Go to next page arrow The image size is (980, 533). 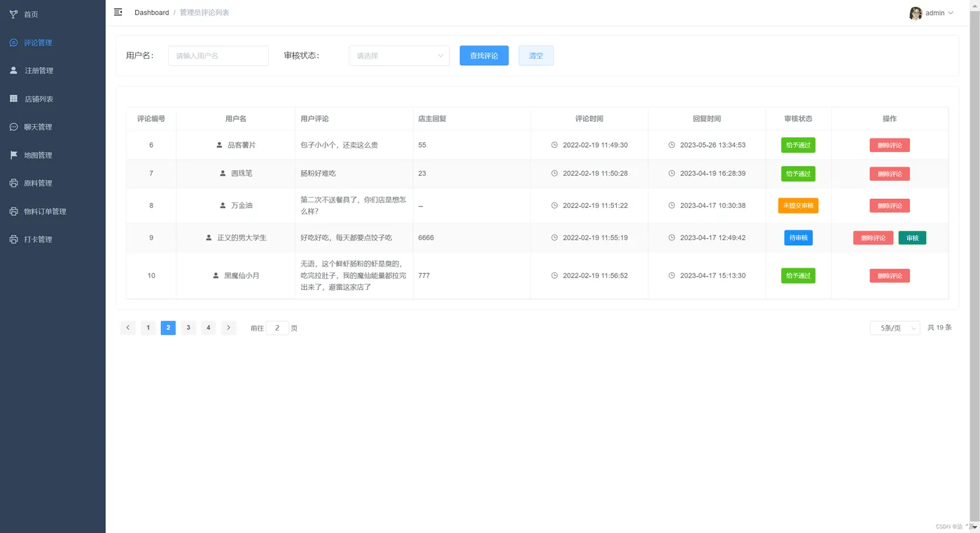coord(229,328)
